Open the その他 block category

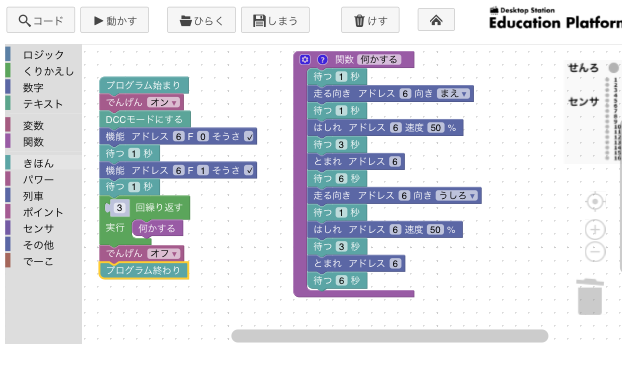(43, 245)
